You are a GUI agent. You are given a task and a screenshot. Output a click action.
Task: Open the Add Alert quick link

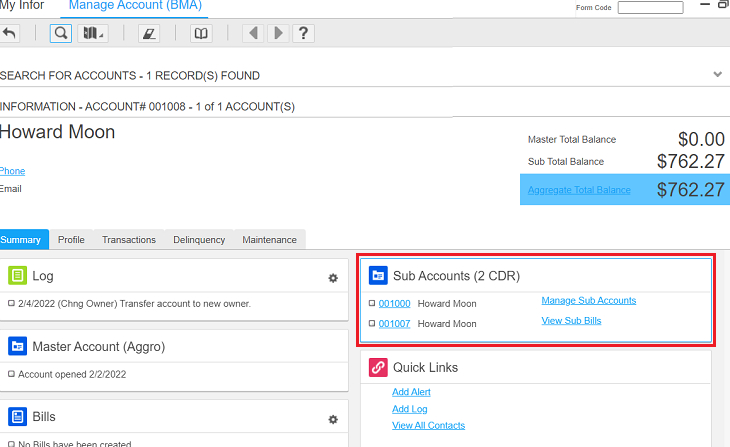click(411, 392)
